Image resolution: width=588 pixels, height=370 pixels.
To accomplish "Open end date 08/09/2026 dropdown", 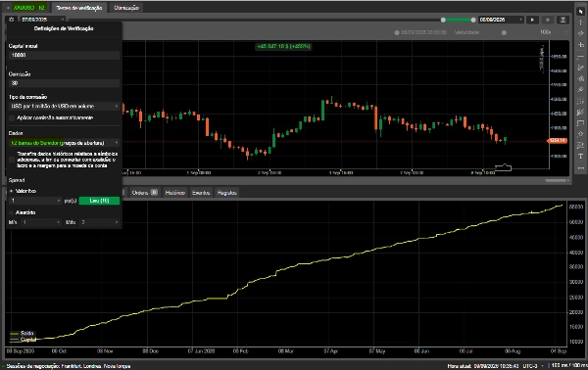I will [x=501, y=20].
